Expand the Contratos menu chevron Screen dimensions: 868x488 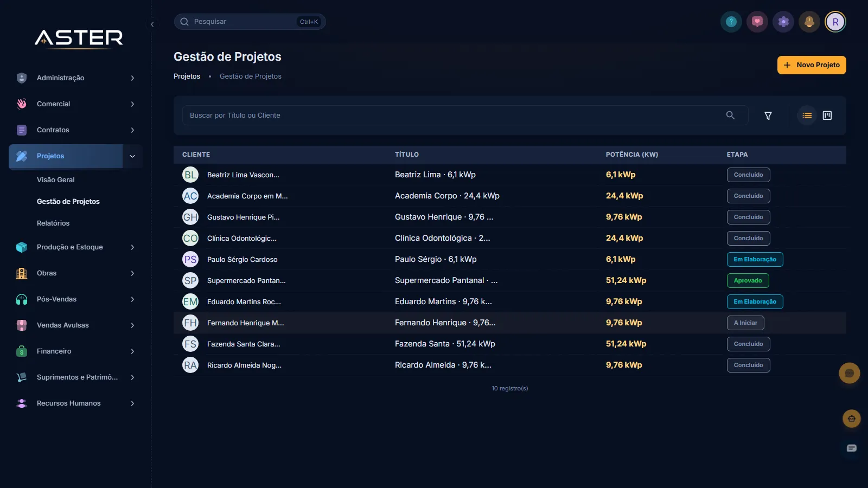pos(132,130)
